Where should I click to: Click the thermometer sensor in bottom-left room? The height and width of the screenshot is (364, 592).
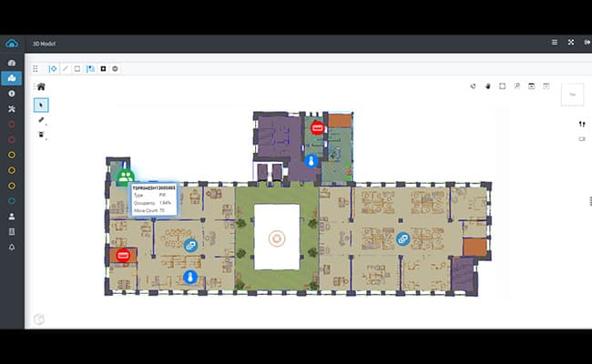tap(190, 277)
